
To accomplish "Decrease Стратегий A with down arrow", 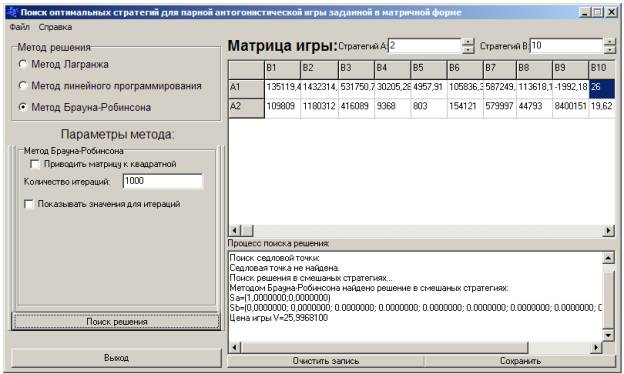I will 468,50.
